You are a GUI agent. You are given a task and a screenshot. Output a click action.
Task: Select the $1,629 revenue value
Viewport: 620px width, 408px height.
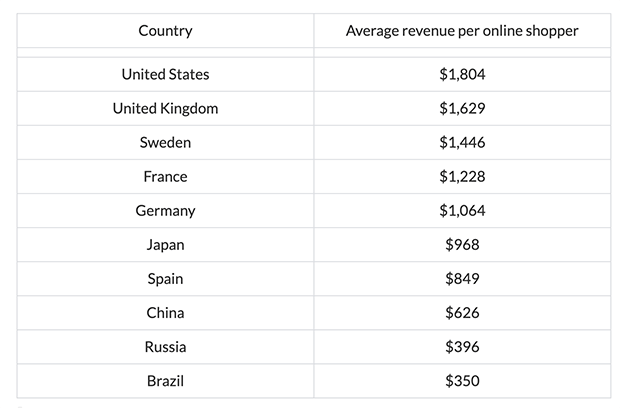(462, 108)
